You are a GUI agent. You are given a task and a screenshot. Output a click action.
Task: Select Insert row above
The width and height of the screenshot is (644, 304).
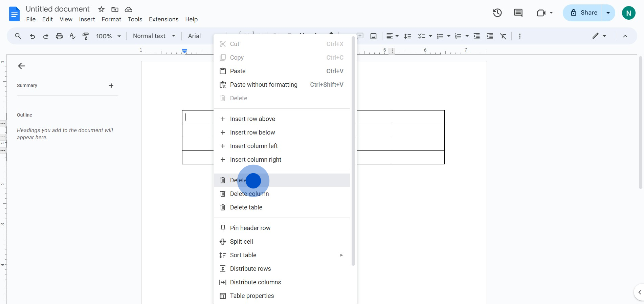(x=282, y=119)
